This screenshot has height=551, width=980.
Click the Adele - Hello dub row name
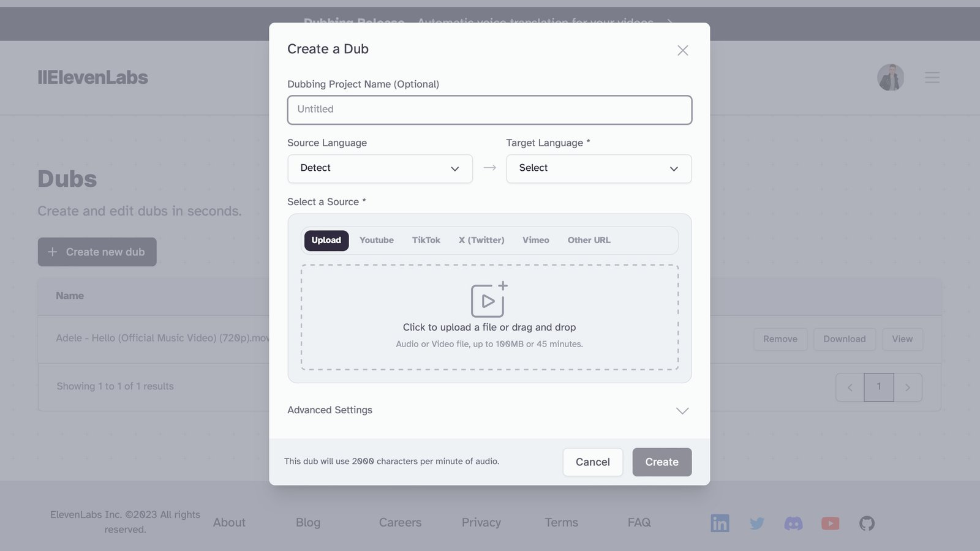[x=162, y=338]
